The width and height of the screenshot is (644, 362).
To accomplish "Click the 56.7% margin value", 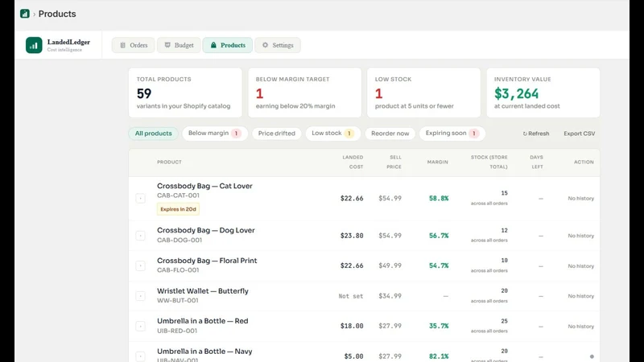I will pyautogui.click(x=439, y=236).
